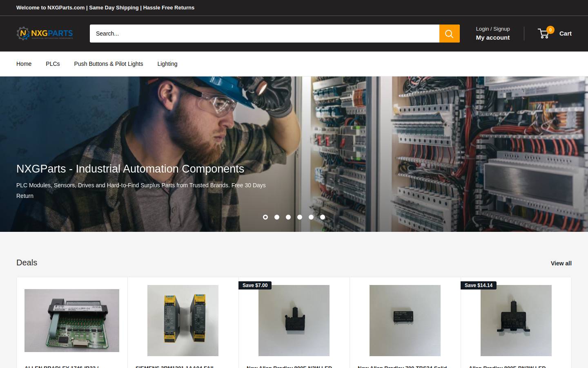
Task: Select third slideshow dot
Action: point(288,217)
